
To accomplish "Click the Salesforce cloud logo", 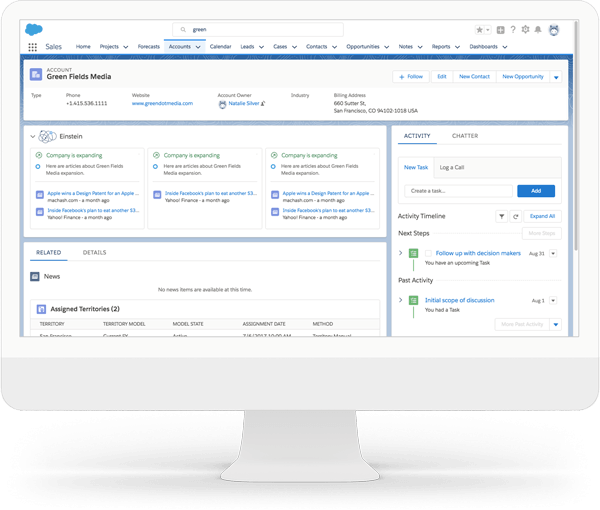I will click(x=34, y=29).
